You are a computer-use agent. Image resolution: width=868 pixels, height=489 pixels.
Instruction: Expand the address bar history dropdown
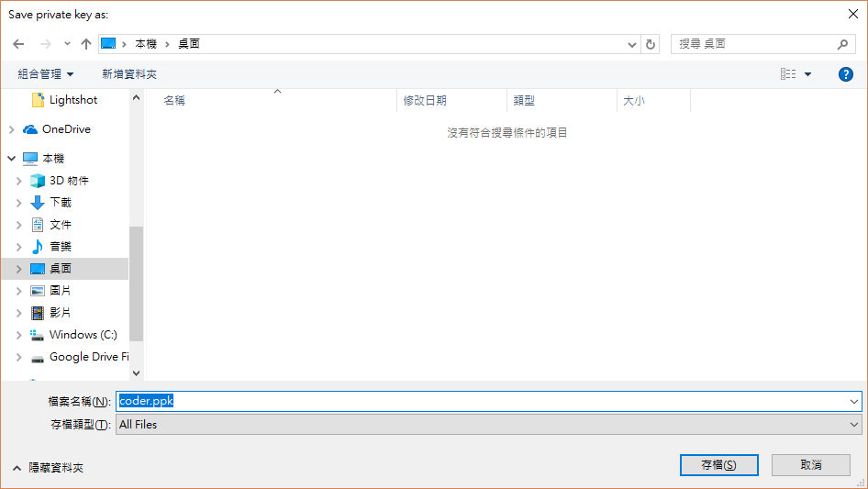tap(631, 44)
